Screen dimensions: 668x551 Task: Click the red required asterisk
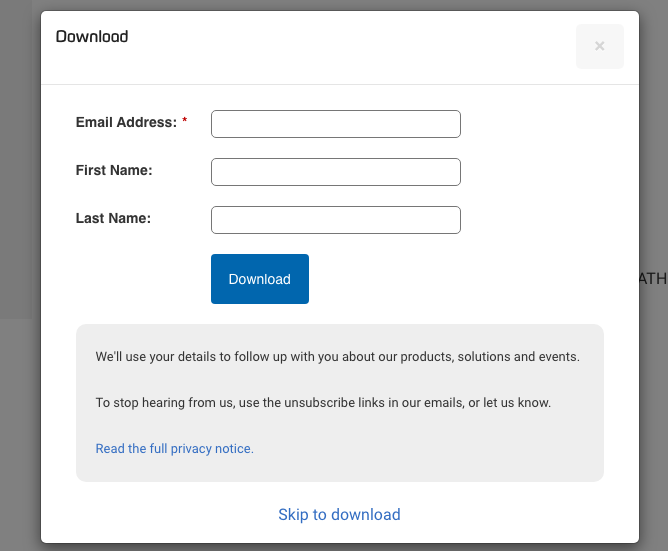pyautogui.click(x=184, y=122)
